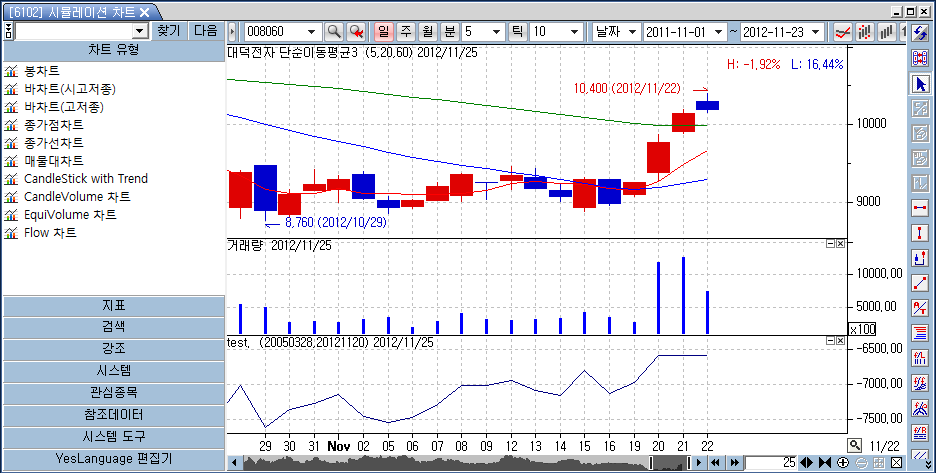Open the stock code 008060 dropdown
The image size is (937, 473).
(x=313, y=32)
